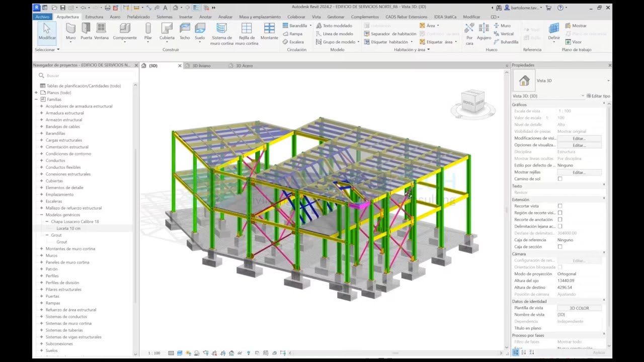The width and height of the screenshot is (644, 362).
Task: Click the print icon in quick access toolbar
Action: (107, 8)
